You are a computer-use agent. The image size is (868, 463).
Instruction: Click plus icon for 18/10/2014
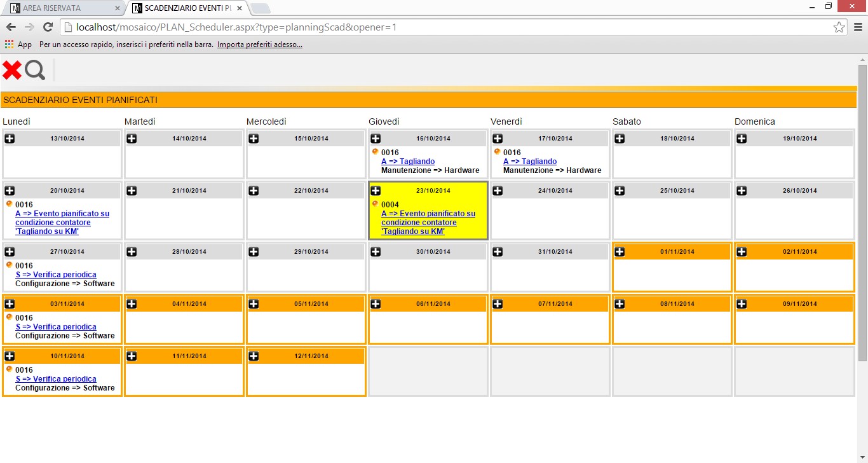pos(620,139)
